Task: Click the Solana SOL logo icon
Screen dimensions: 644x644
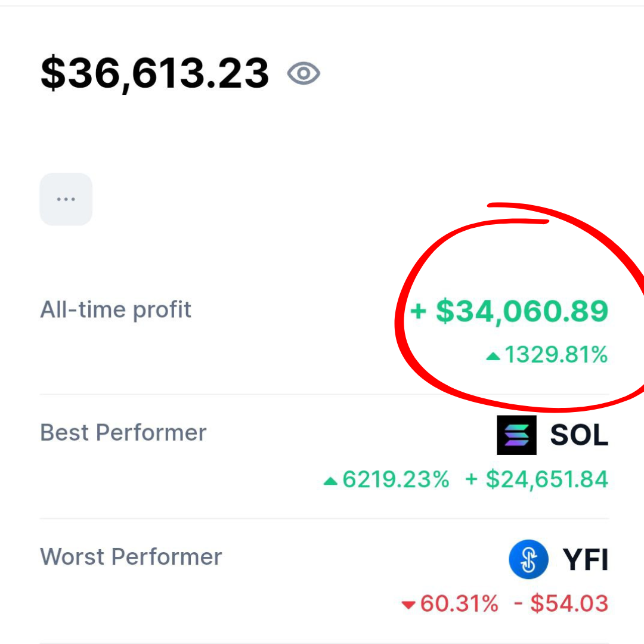Action: [516, 435]
